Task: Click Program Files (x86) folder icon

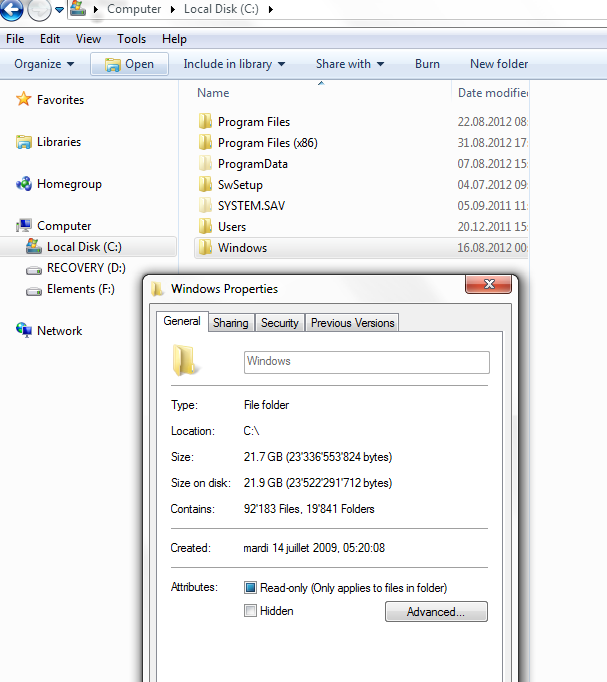Action: click(x=205, y=142)
